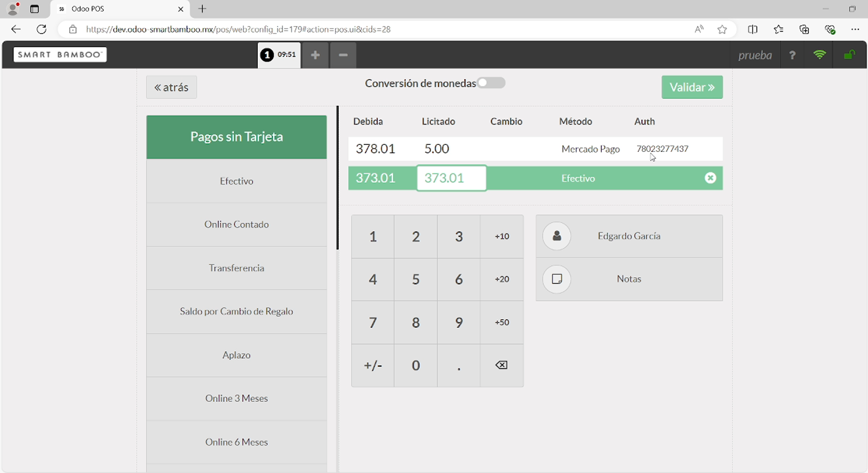Screen dimensions: 868x473
Task: Open the favorites list icon
Action: pyautogui.click(x=778, y=29)
